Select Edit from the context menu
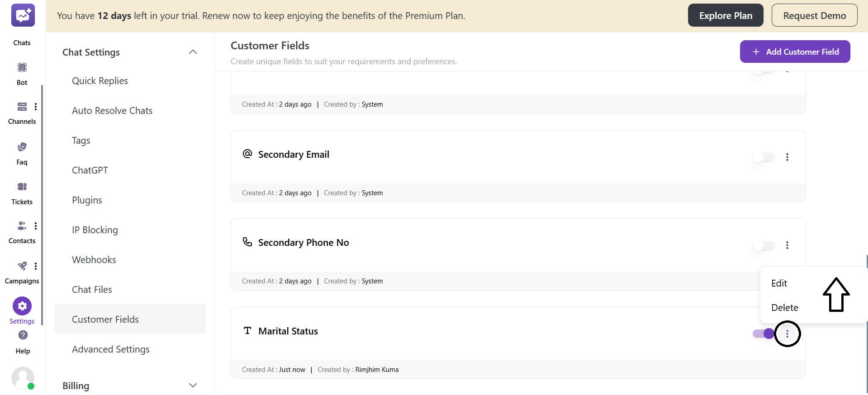This screenshot has width=868, height=395. click(779, 283)
